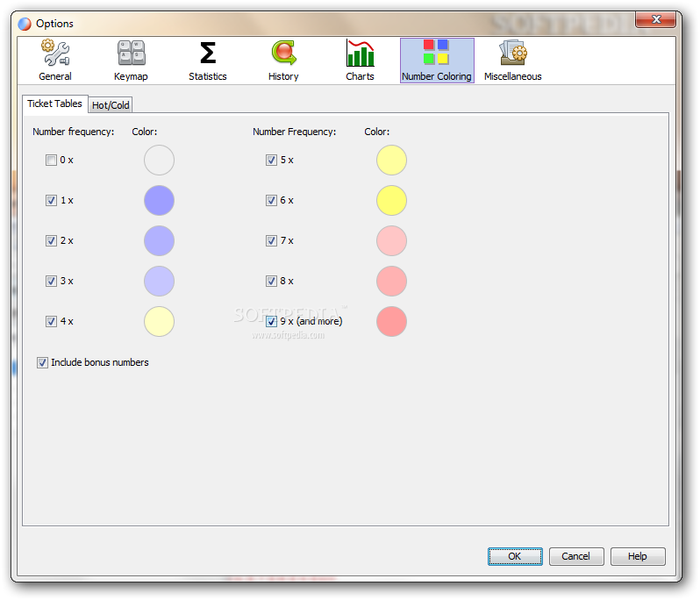Pick color for 1 x frequency
This screenshot has width=700, height=600.
coord(159,201)
